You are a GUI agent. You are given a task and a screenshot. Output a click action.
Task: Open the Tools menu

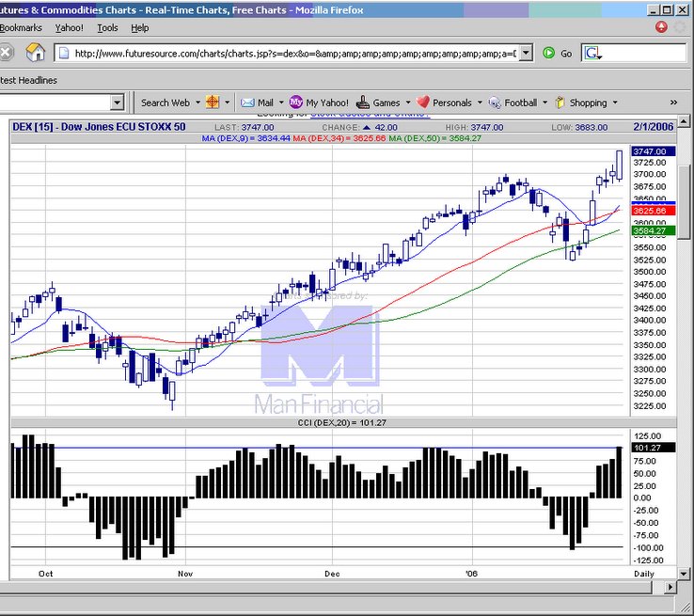point(107,28)
